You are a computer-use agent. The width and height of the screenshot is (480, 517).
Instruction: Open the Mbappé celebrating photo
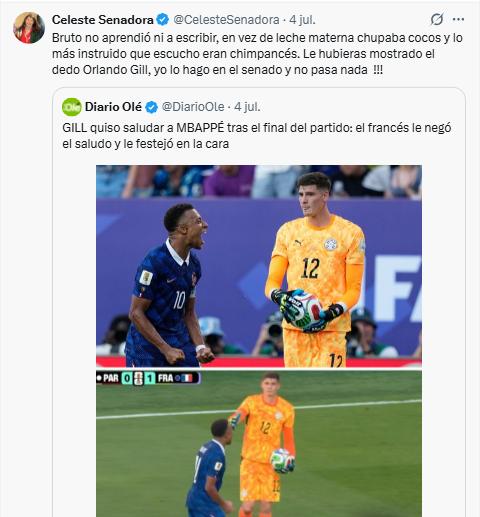[259, 266]
